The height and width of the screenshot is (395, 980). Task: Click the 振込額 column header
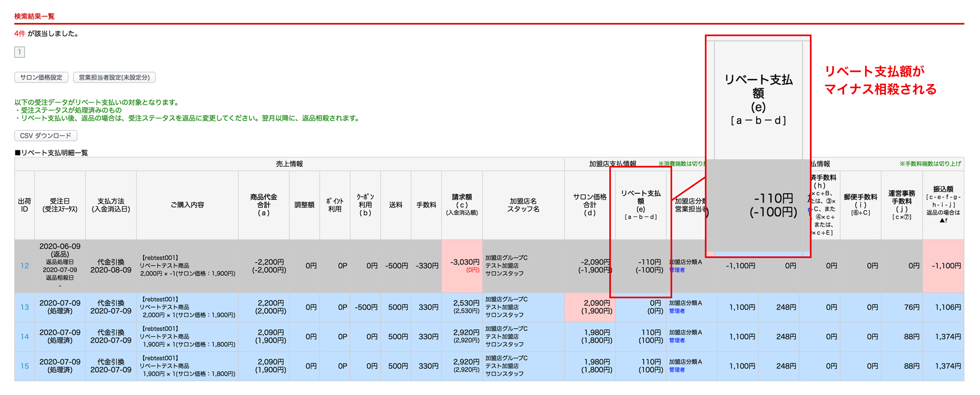(x=943, y=205)
